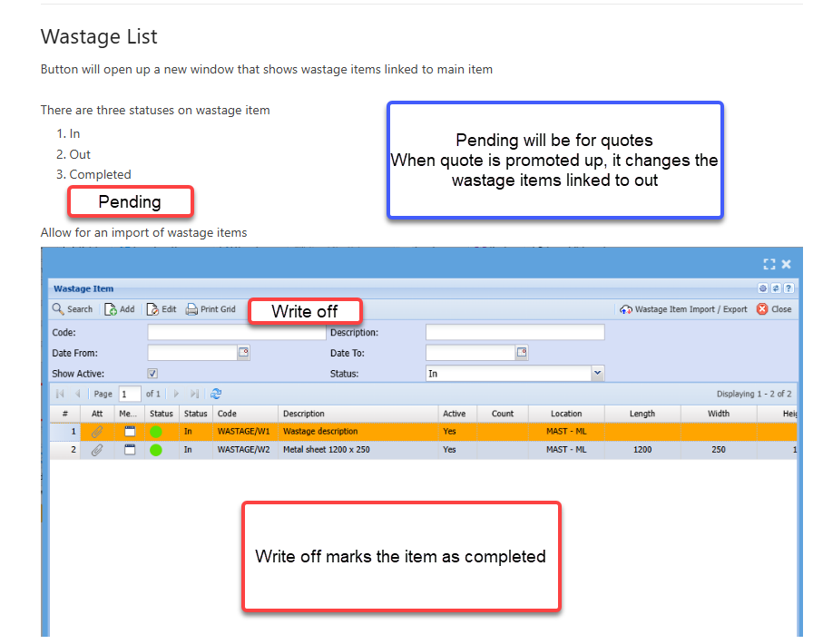Sort by the Active column header
This screenshot has height=644, width=813.
(457, 414)
